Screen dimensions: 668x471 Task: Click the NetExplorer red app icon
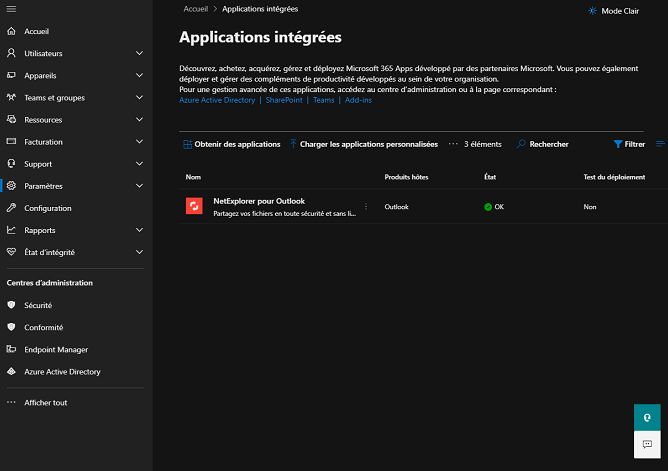coord(194,206)
